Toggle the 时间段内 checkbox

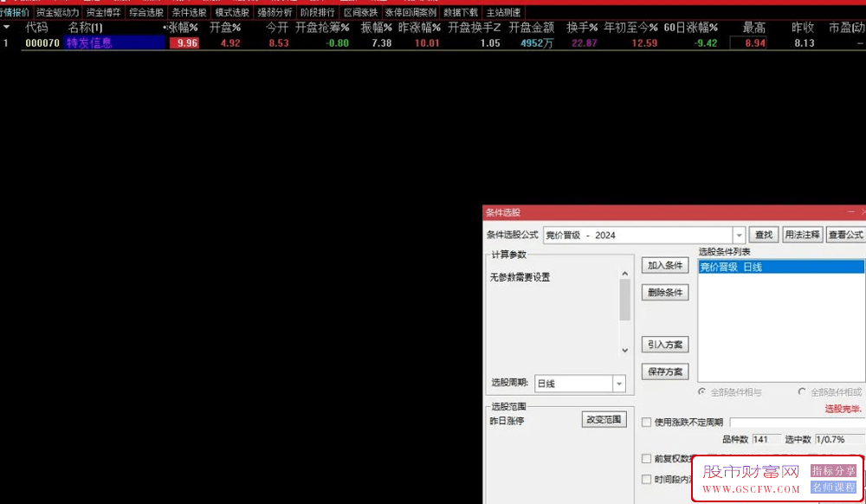pos(646,479)
